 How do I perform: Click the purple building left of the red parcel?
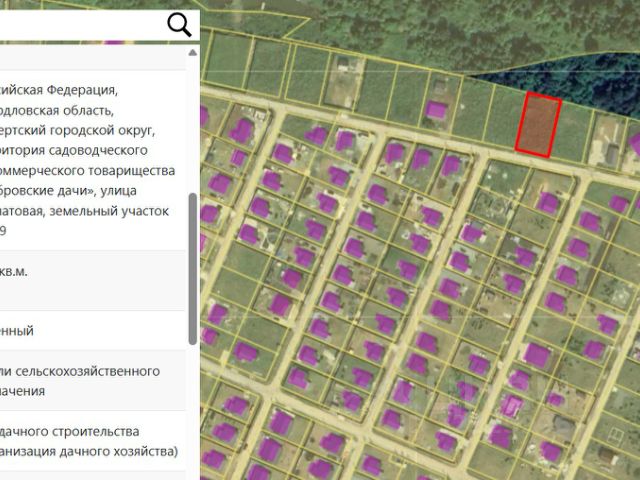[436, 110]
